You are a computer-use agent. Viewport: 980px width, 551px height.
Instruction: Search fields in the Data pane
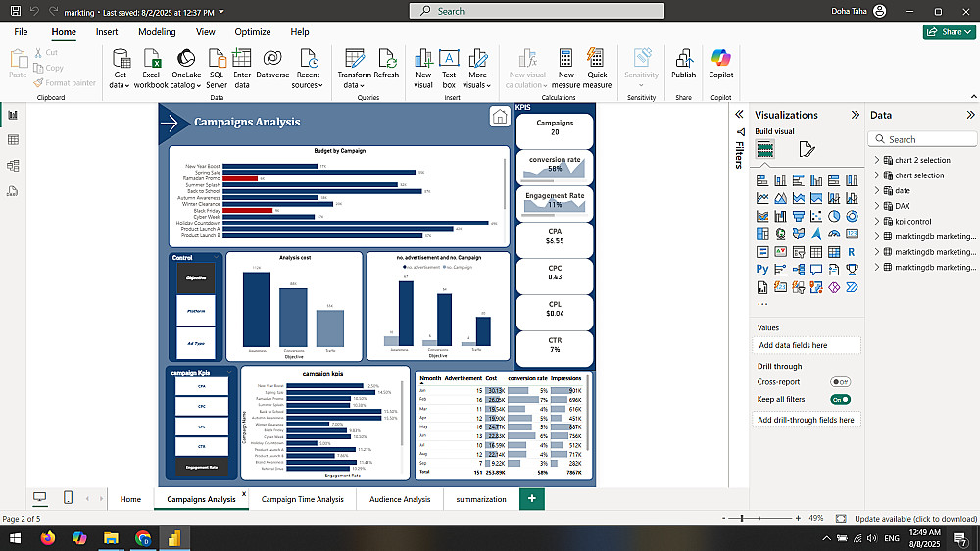922,139
